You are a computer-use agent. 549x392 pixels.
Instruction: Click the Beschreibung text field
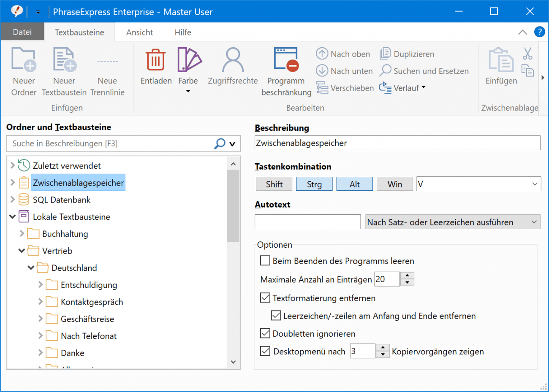click(x=397, y=143)
